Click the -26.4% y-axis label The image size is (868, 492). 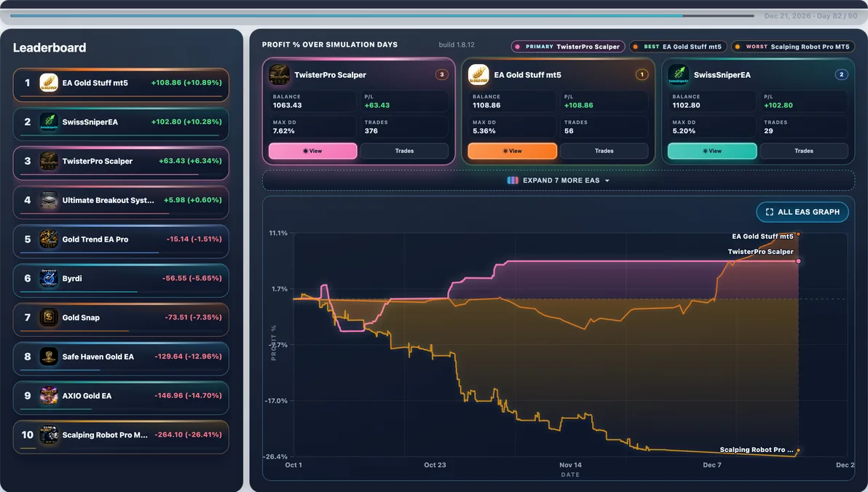[x=276, y=457]
